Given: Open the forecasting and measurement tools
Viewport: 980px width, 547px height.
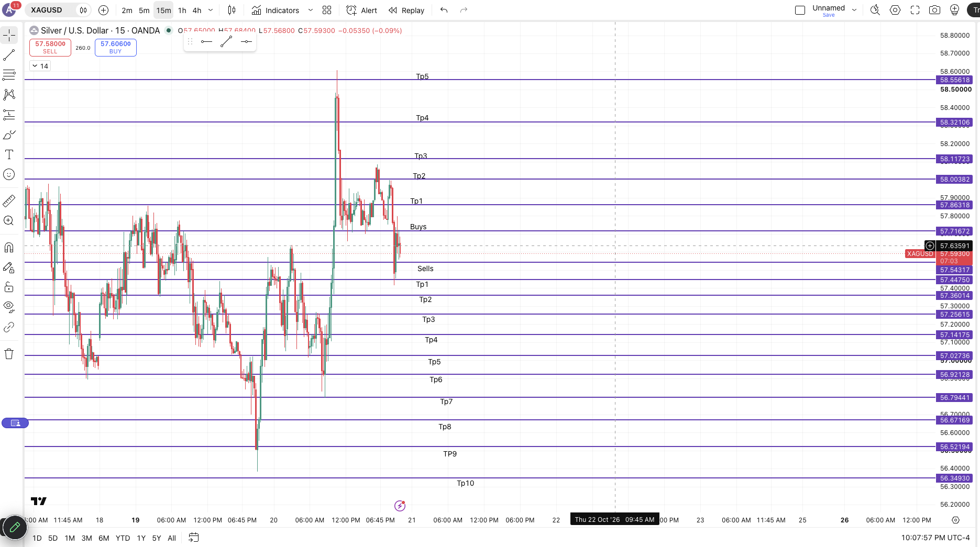Looking at the screenshot, I should click(9, 115).
